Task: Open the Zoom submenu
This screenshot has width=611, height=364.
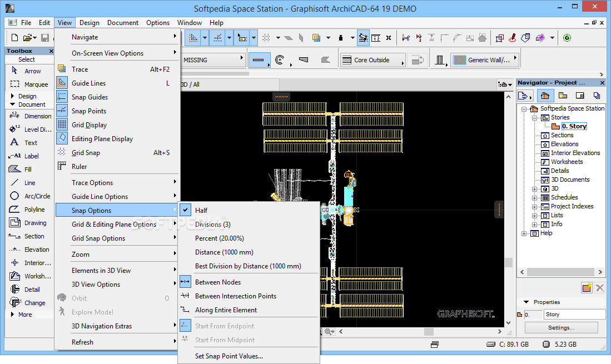Action: point(117,254)
